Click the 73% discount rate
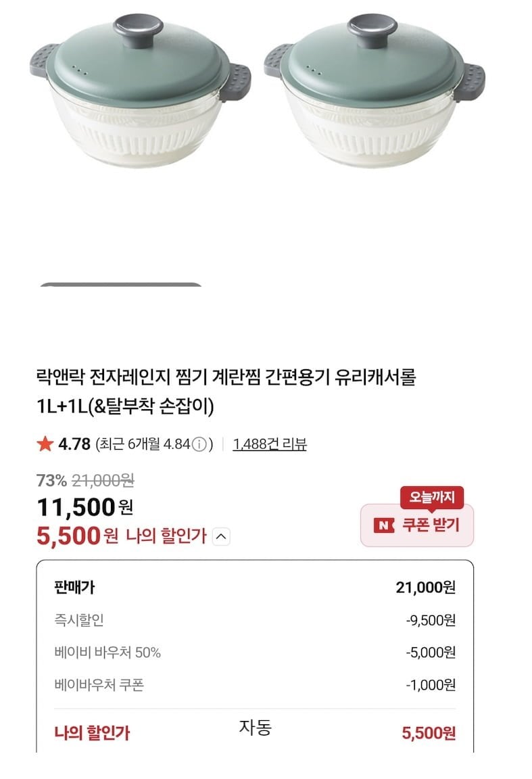 pos(51,481)
